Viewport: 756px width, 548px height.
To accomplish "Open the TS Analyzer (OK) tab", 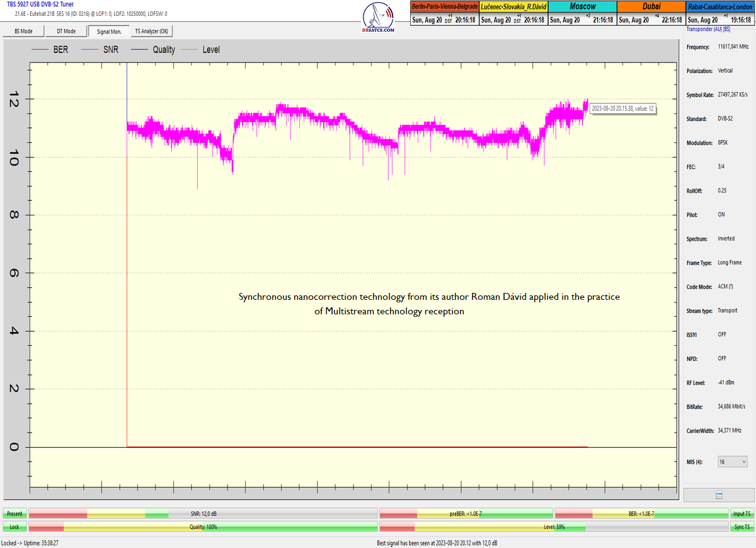I will click(x=151, y=31).
